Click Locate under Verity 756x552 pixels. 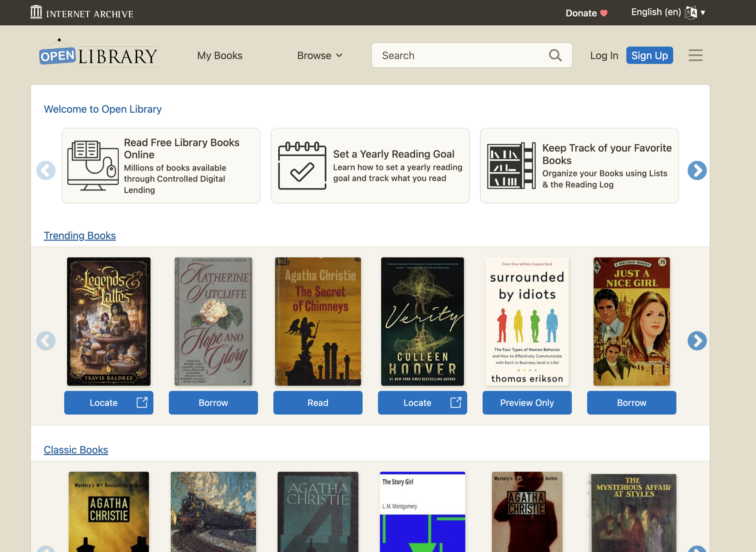[x=422, y=403]
